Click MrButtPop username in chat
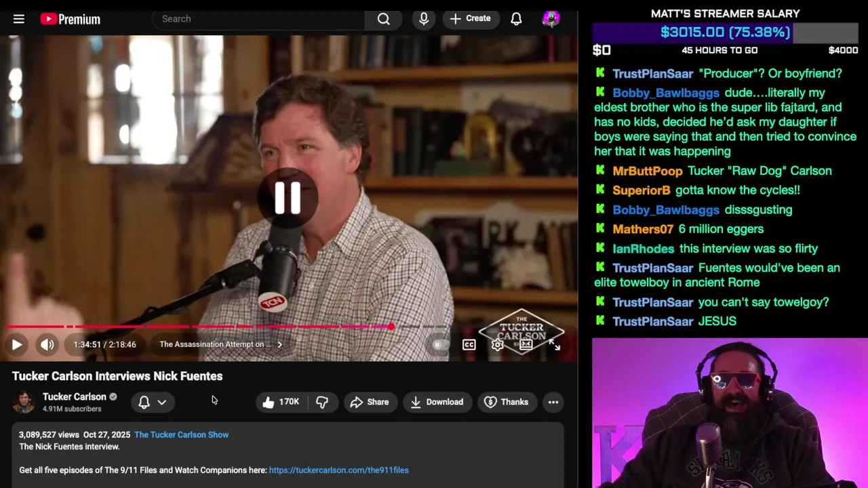868x488 pixels. tap(647, 171)
